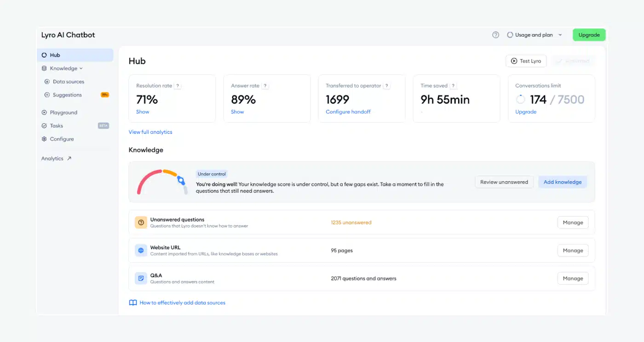644x342 pixels.
Task: Click Show under Resolution rate
Action: pos(143,112)
